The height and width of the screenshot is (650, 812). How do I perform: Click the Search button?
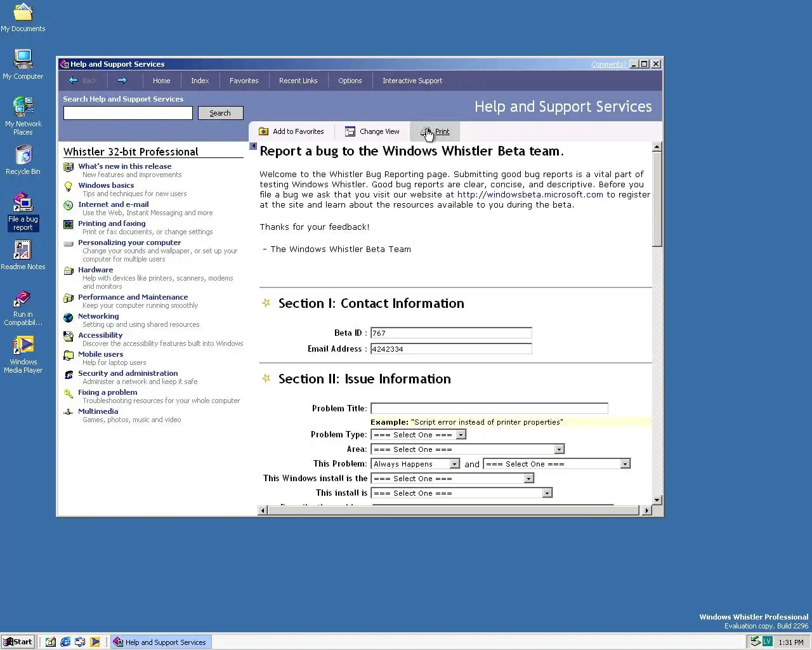pos(220,113)
